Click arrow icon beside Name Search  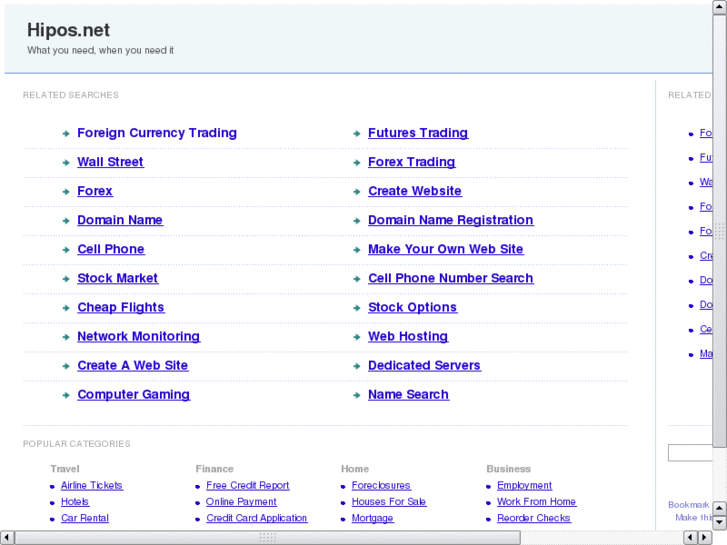point(357,396)
